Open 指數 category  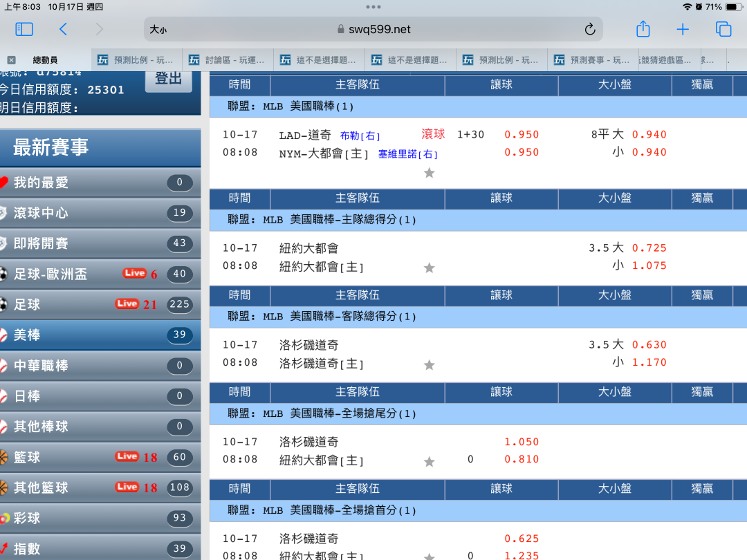point(100,548)
